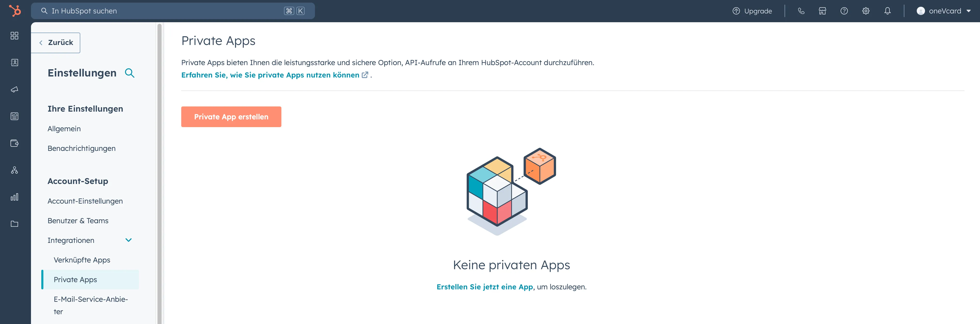
Task: Go back with the Zurück button
Action: [x=56, y=43]
